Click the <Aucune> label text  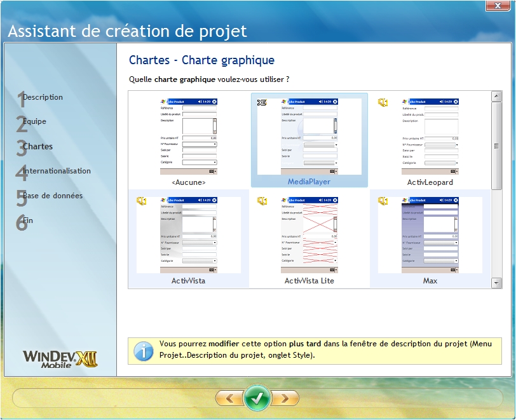point(189,182)
